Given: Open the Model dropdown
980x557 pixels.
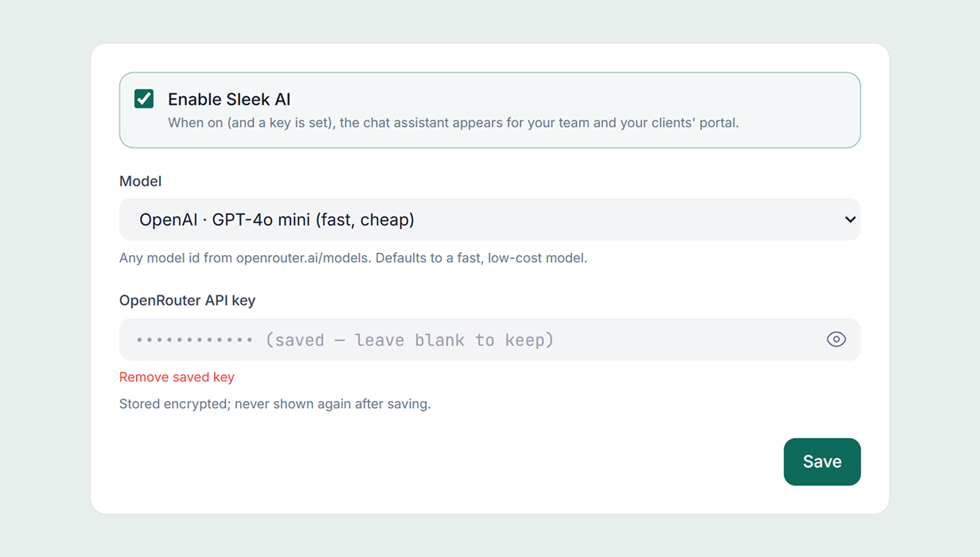Looking at the screenshot, I should pos(490,220).
